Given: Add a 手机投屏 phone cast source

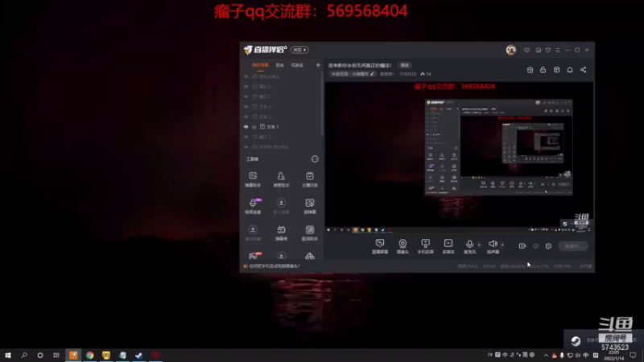Looking at the screenshot, I should [x=426, y=246].
